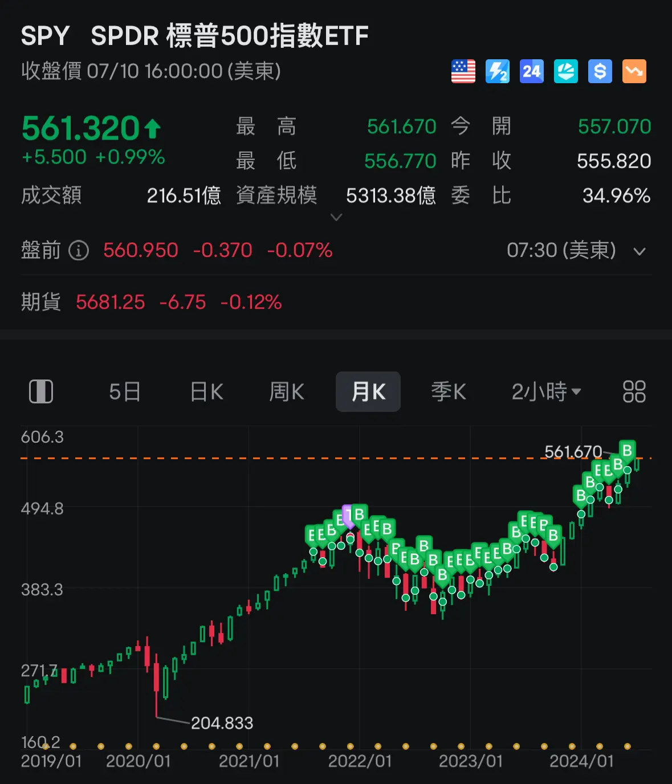Tap the 成交額 value 216.51億
This screenshot has height=784, width=672.
(x=184, y=196)
